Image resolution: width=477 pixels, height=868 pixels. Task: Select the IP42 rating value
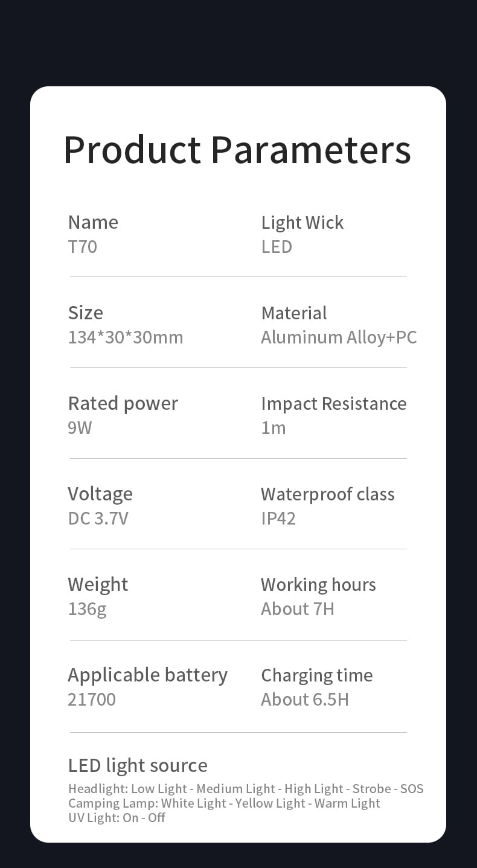278,519
